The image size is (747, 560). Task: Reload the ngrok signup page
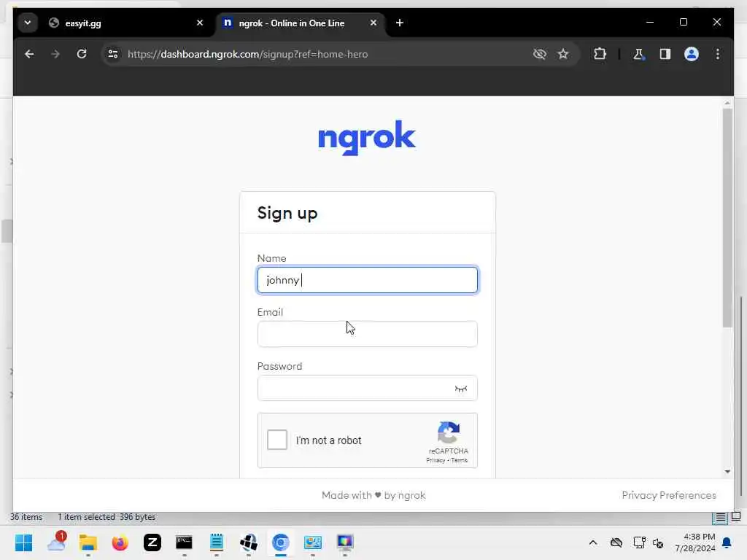point(82,54)
